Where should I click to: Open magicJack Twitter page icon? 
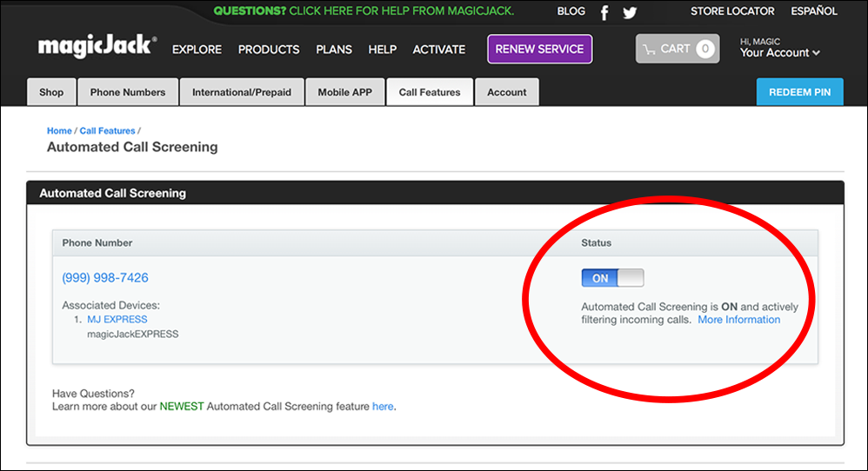(x=630, y=12)
